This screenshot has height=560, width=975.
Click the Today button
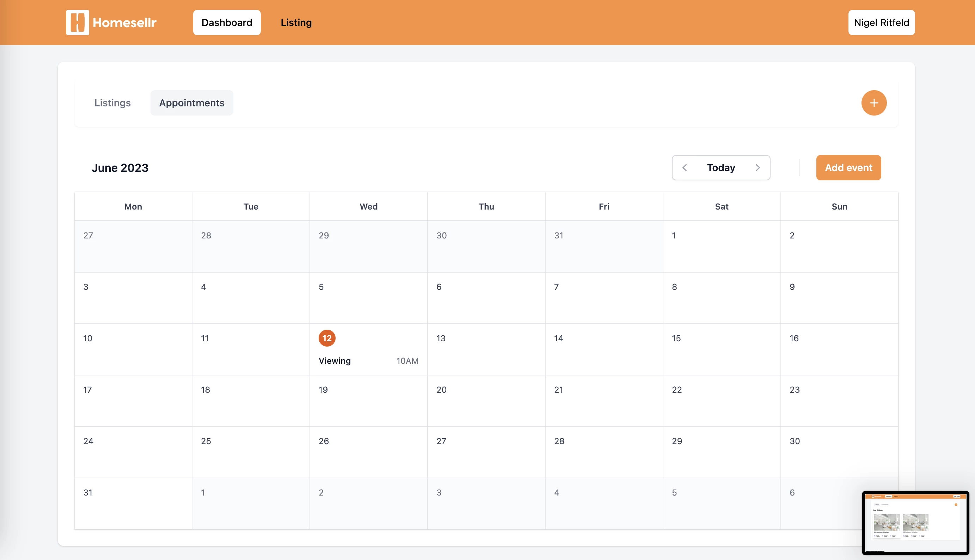coord(720,168)
